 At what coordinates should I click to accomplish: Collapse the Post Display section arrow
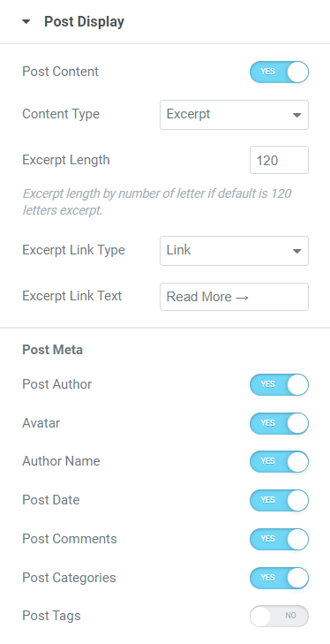[26, 22]
